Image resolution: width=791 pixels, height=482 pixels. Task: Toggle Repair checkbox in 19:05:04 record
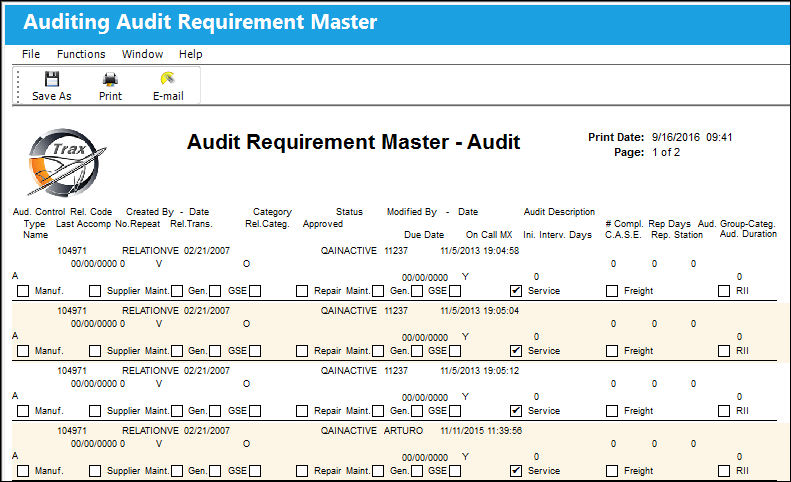click(x=302, y=351)
